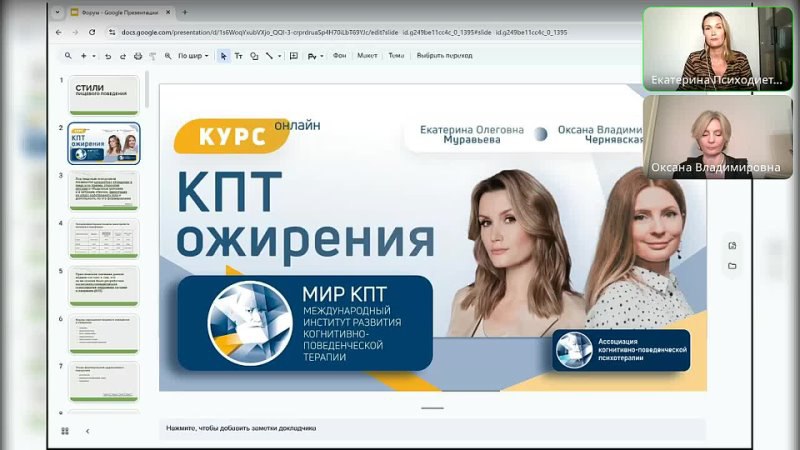Click 'Выбрать переход' transition button
Screen dimensions: 800x450
click(444, 56)
